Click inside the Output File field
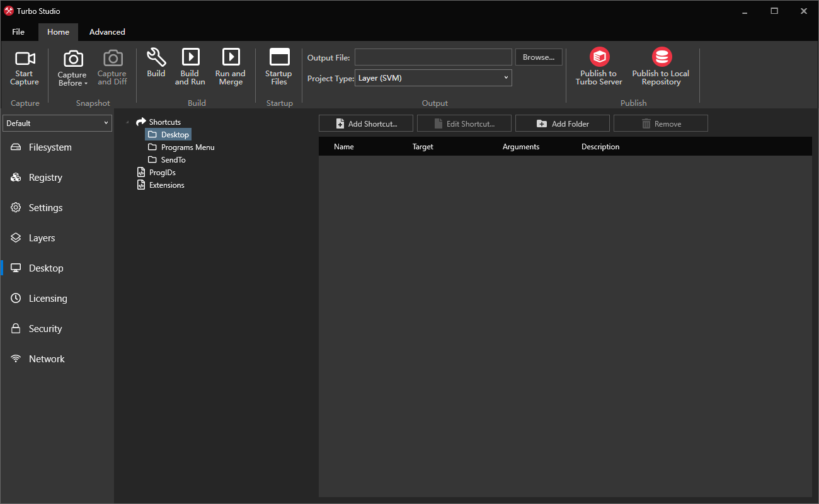The height and width of the screenshot is (504, 819). pyautogui.click(x=433, y=57)
